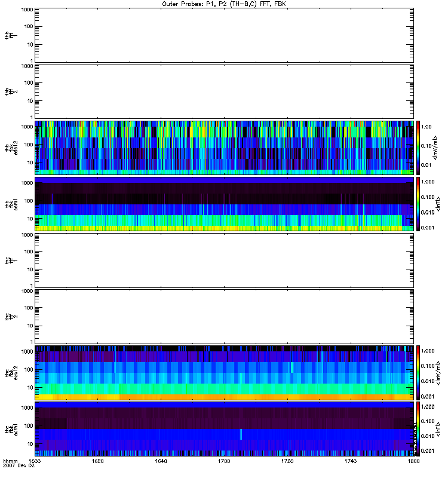
Task: Select the 1720 time axis label
Action: click(287, 462)
